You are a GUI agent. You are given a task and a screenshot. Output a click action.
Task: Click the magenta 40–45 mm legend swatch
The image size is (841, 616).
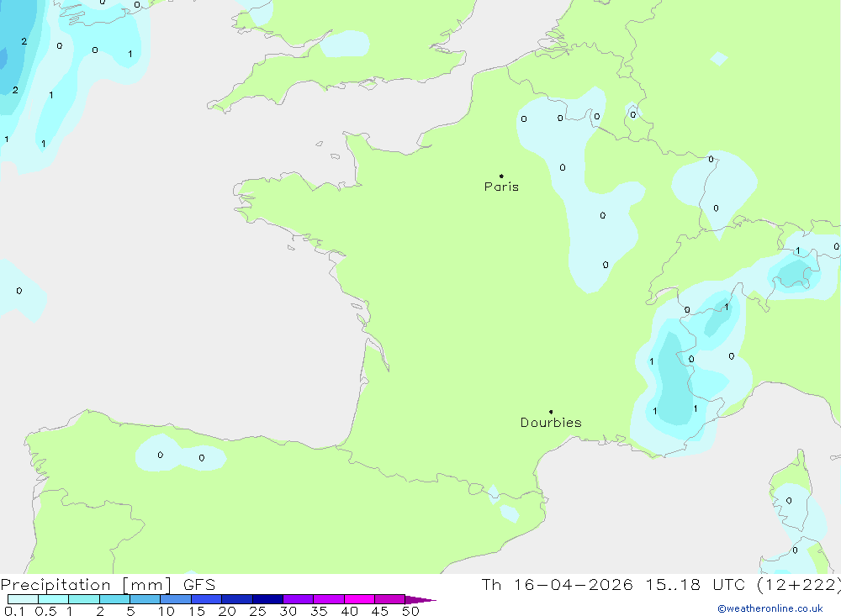pos(359,599)
